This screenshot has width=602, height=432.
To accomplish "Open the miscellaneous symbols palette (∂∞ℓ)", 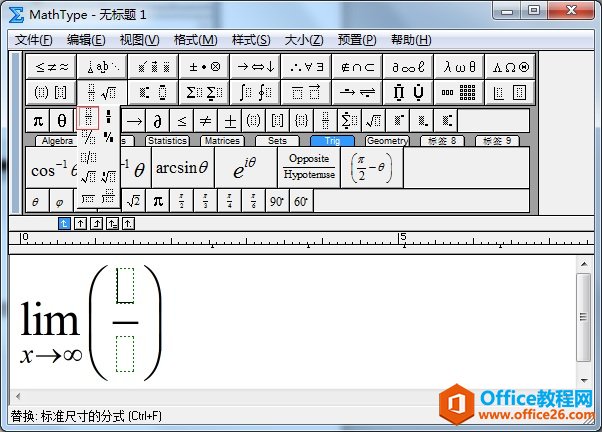I will 408,67.
